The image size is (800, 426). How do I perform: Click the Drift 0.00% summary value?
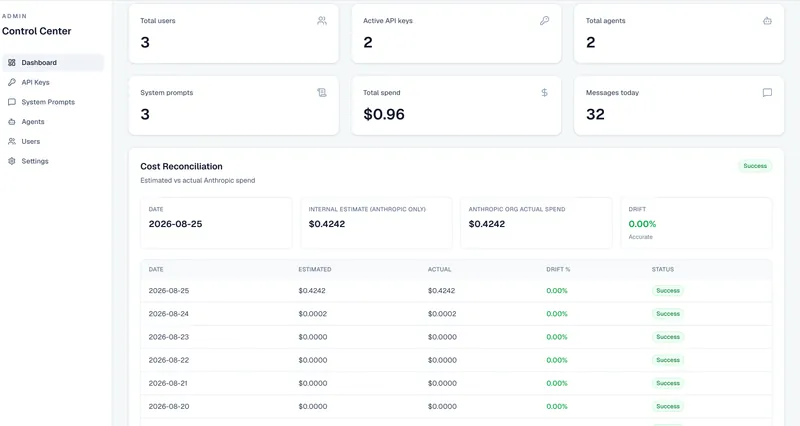[642, 224]
